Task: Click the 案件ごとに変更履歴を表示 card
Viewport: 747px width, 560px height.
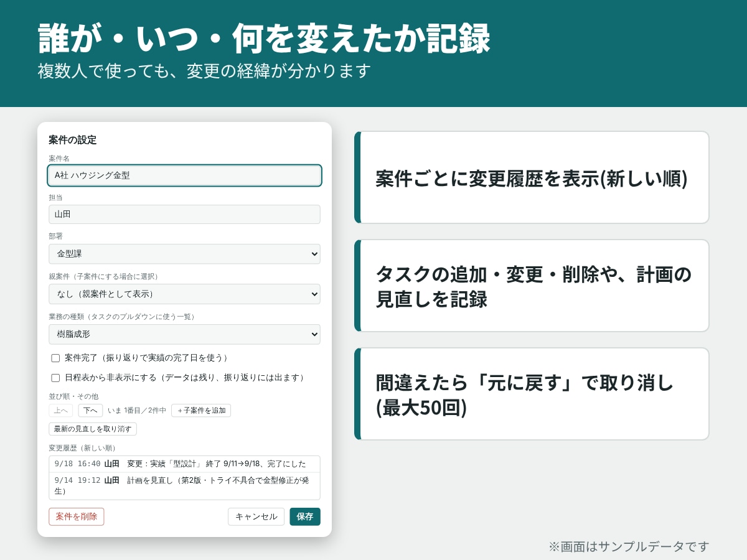Action: point(532,177)
